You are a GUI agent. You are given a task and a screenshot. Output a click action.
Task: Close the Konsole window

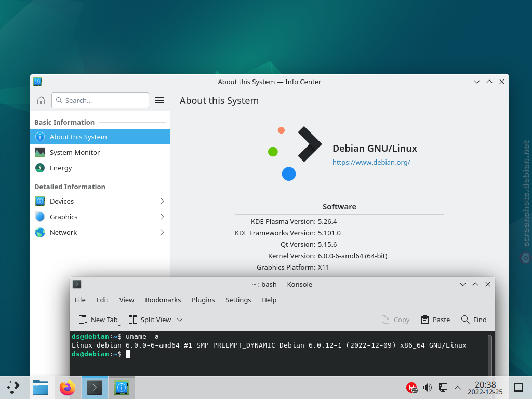[488, 284]
